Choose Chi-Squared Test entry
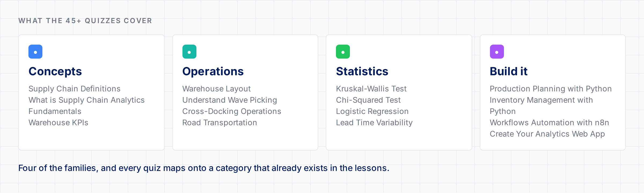This screenshot has width=644, height=193. 368,100
